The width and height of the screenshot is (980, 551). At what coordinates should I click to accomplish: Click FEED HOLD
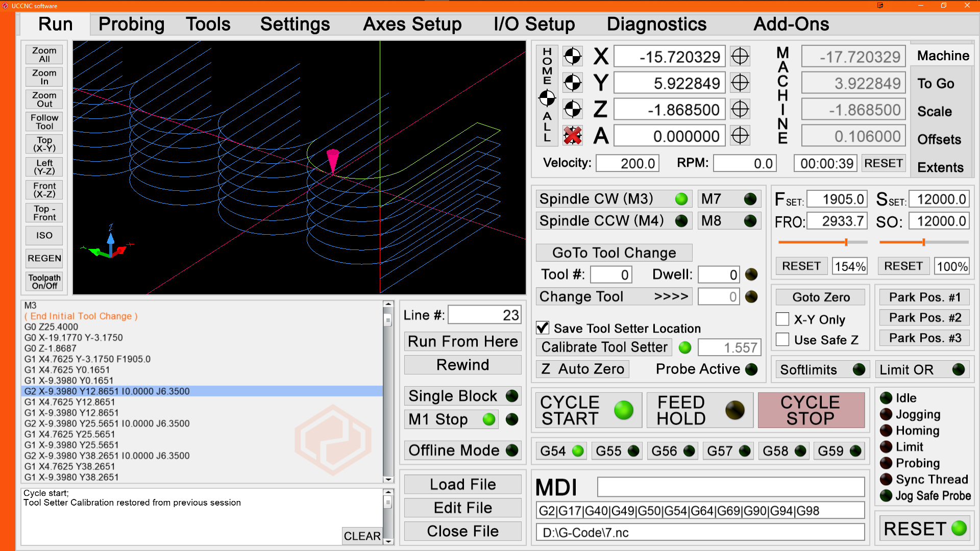coord(700,410)
